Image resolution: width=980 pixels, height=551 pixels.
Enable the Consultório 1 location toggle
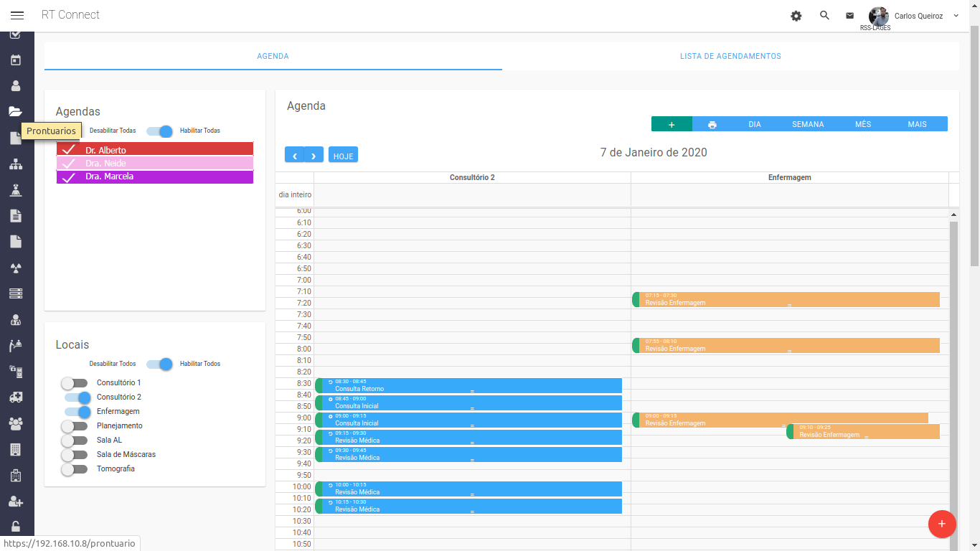(75, 383)
